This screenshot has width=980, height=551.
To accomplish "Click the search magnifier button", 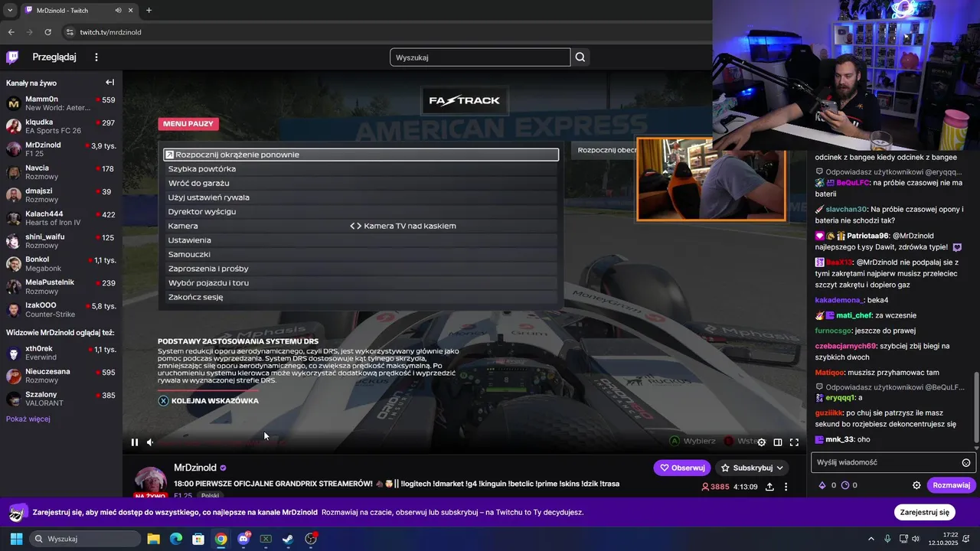I will (580, 57).
